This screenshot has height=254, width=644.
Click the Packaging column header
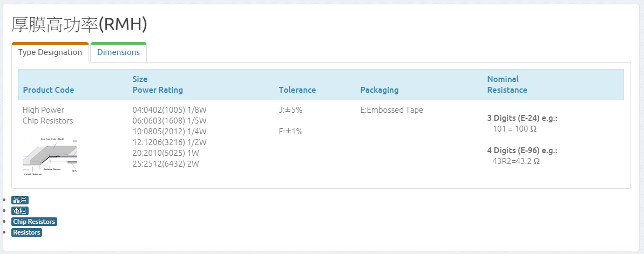[x=379, y=90]
